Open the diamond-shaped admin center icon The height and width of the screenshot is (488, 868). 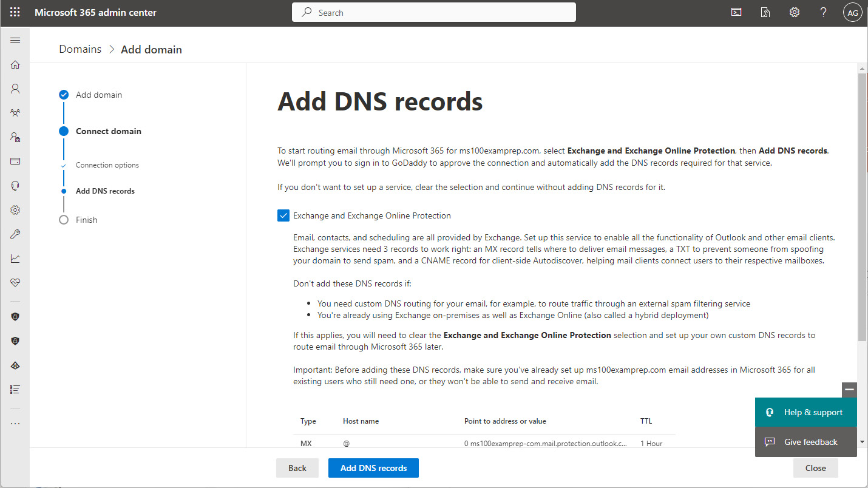(x=15, y=365)
